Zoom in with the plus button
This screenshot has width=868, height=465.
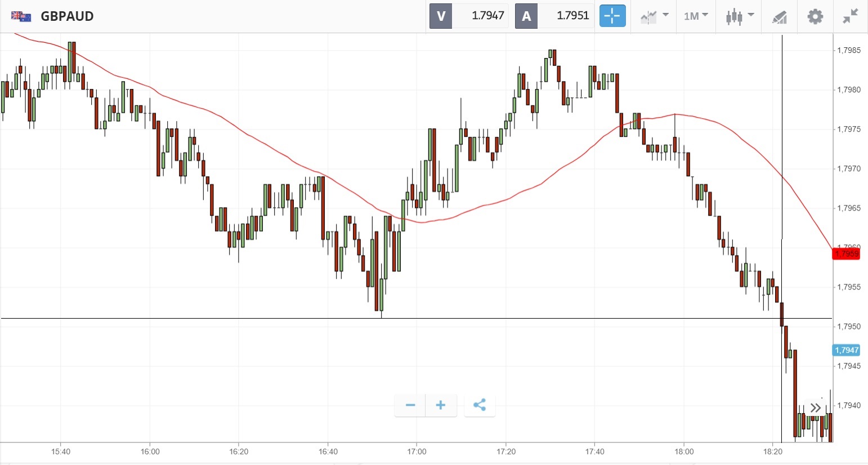click(441, 405)
